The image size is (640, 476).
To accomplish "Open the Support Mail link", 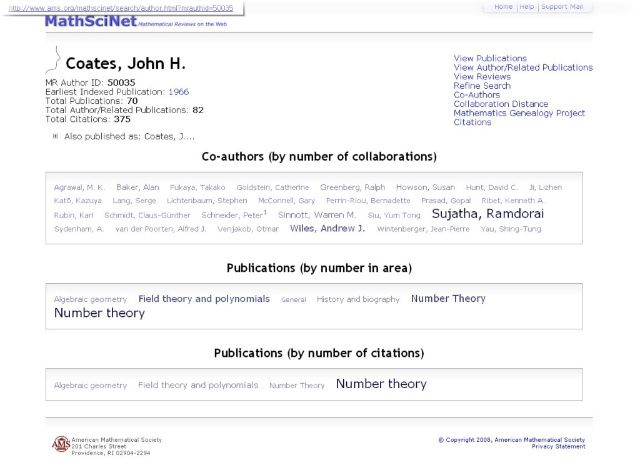I will coord(562,7).
